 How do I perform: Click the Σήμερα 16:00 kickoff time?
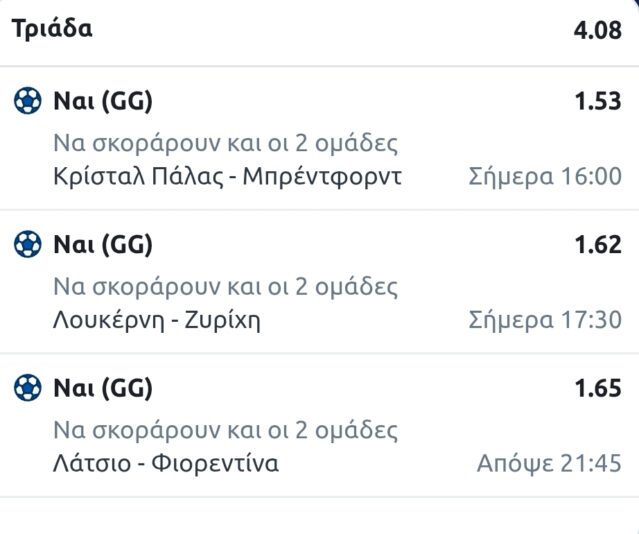(x=545, y=177)
